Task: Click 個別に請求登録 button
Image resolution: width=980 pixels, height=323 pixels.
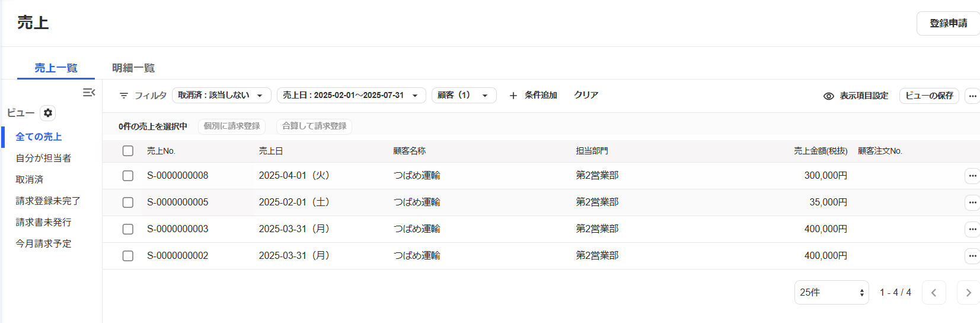Action: pyautogui.click(x=232, y=126)
